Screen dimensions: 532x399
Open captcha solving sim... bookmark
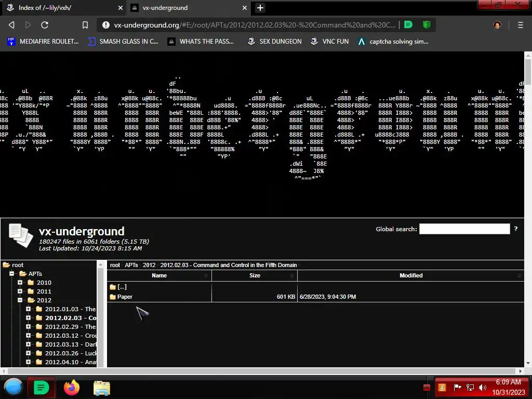(393, 42)
